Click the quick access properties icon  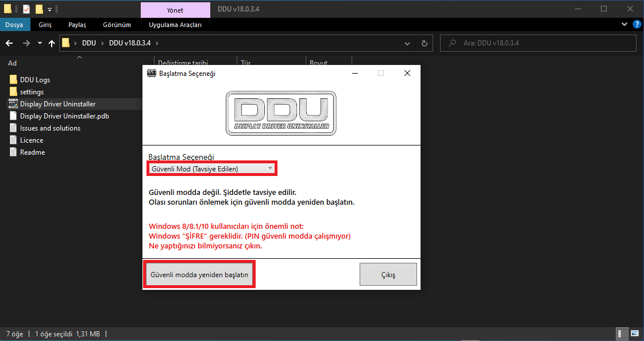click(x=26, y=9)
